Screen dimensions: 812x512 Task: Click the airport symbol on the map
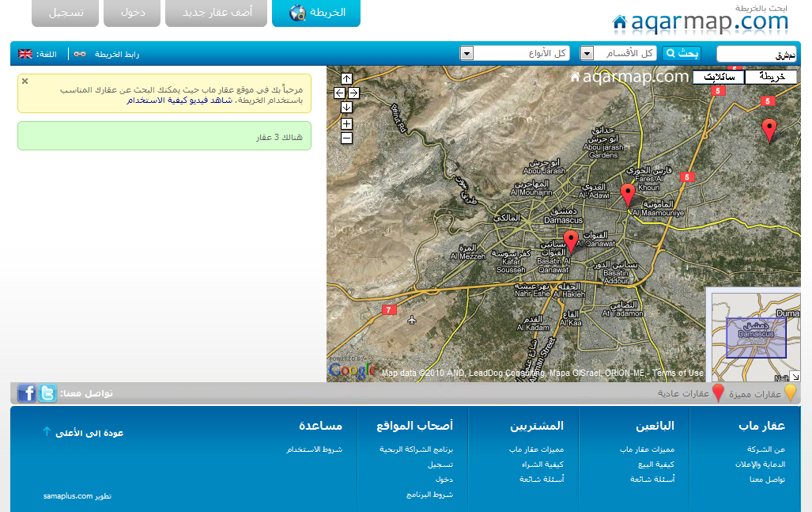(x=412, y=320)
